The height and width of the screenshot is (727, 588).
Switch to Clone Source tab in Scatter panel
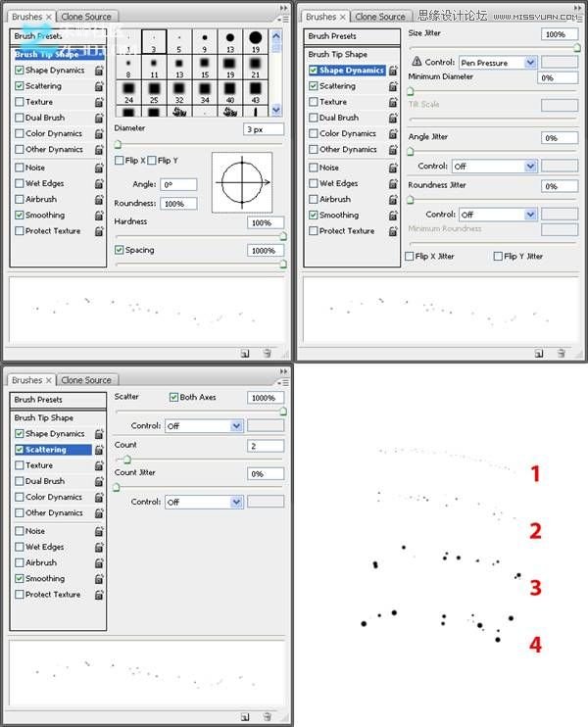click(86, 380)
